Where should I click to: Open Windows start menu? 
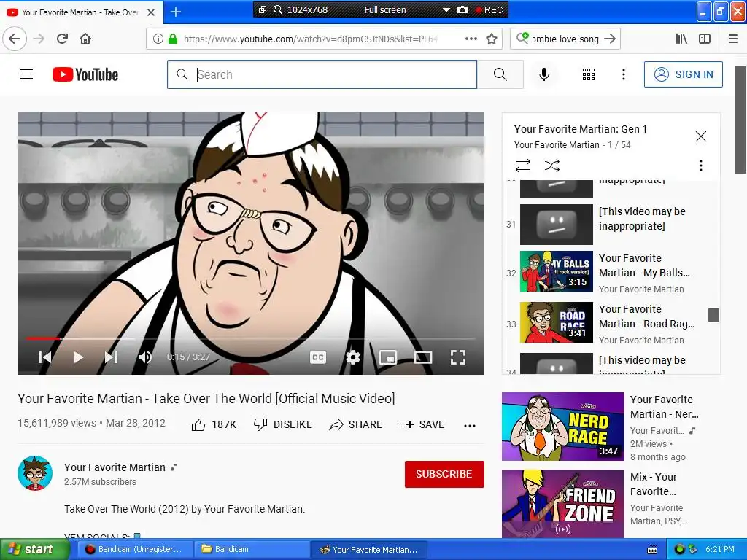click(x=34, y=550)
